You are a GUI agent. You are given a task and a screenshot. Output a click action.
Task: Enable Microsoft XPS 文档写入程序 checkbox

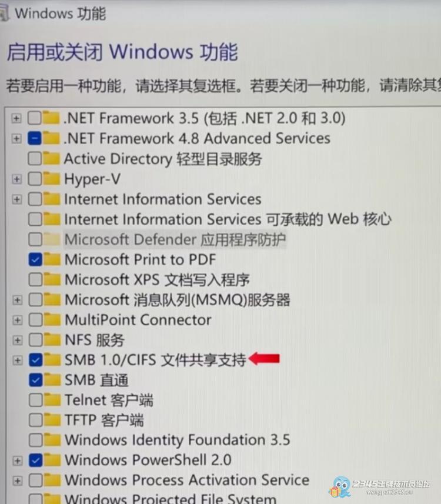pyautogui.click(x=35, y=279)
